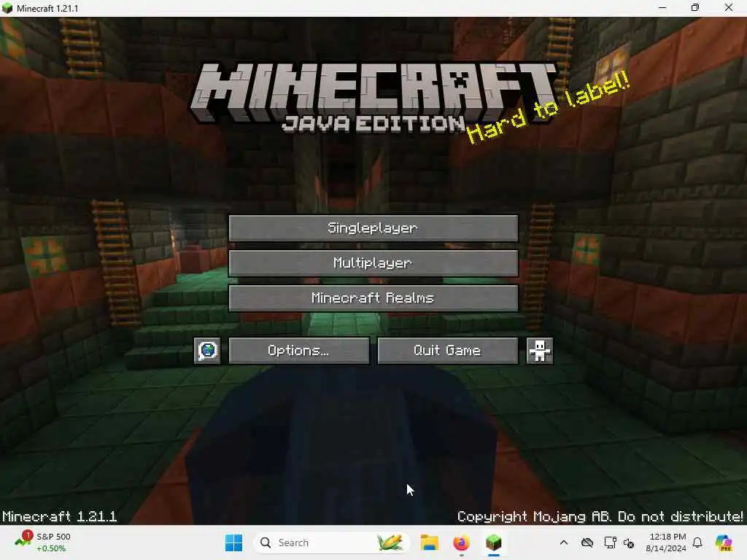
Task: Open the Windows Start menu
Action: click(x=233, y=542)
